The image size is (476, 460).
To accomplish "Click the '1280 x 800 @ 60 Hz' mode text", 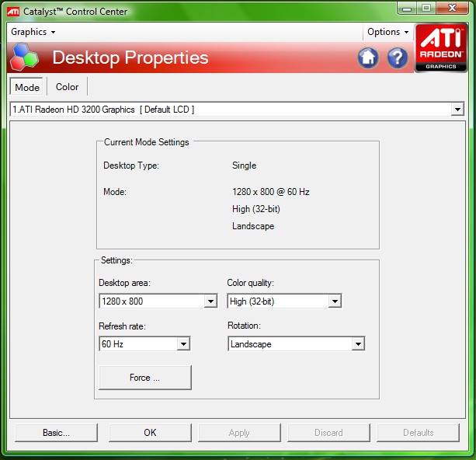I will (x=271, y=192).
